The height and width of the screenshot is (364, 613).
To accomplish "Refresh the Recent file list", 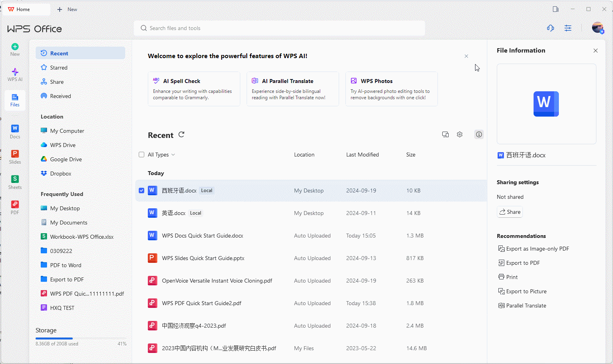I will pos(181,135).
